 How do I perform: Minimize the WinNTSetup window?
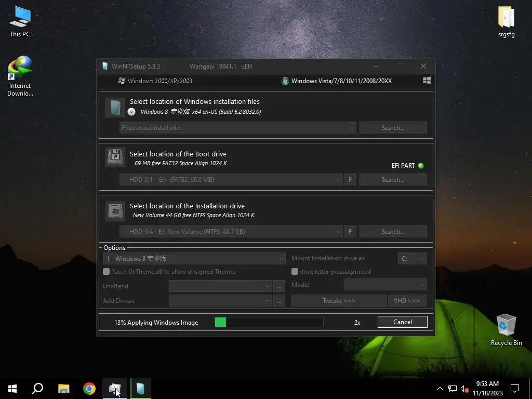(376, 66)
